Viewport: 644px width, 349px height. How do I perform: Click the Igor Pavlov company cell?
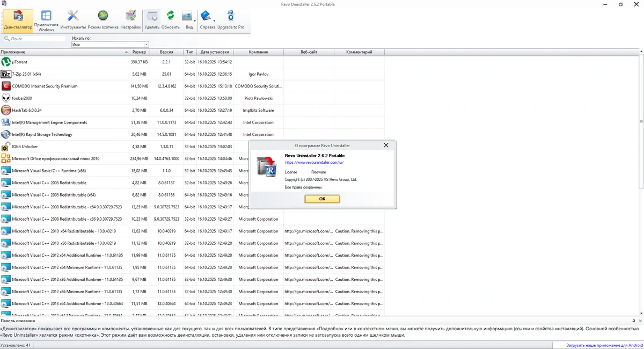click(x=258, y=74)
